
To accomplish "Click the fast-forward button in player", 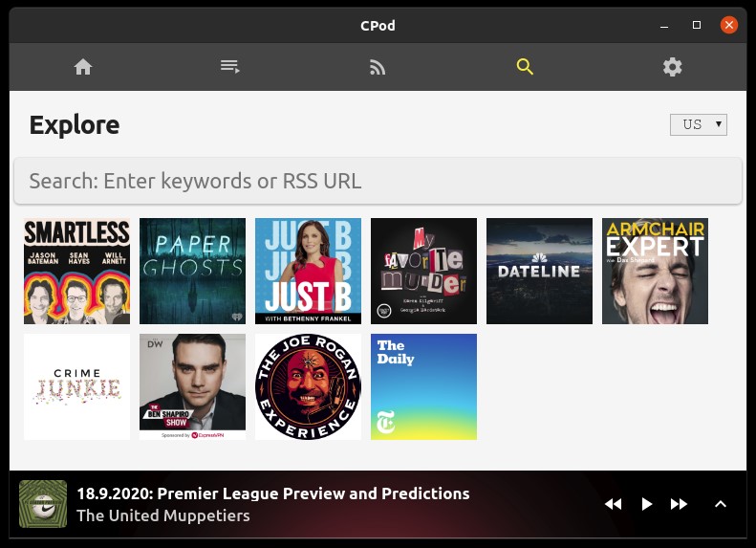I will [679, 504].
